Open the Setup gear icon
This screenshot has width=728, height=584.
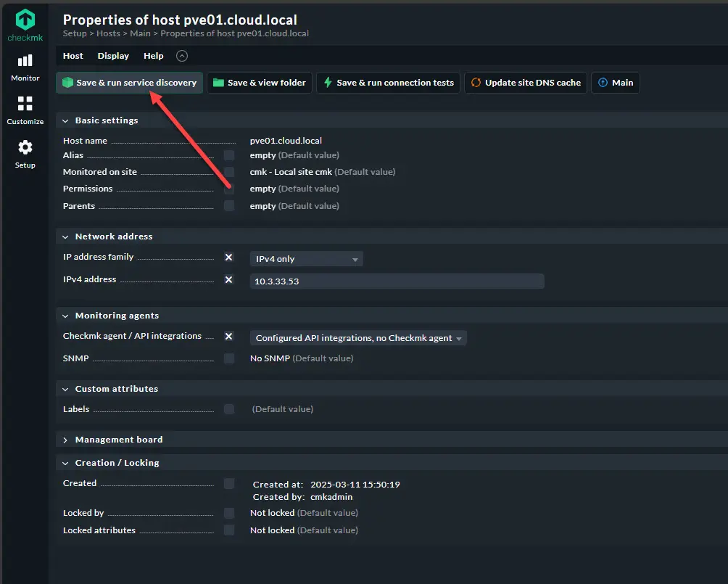click(x=25, y=148)
